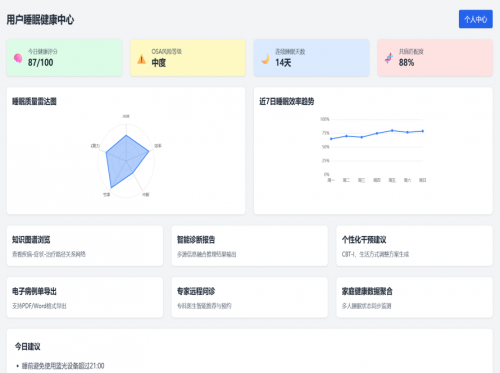Click the PDF/Word export description text
Viewport: 500px width, 373px height.
(39, 306)
